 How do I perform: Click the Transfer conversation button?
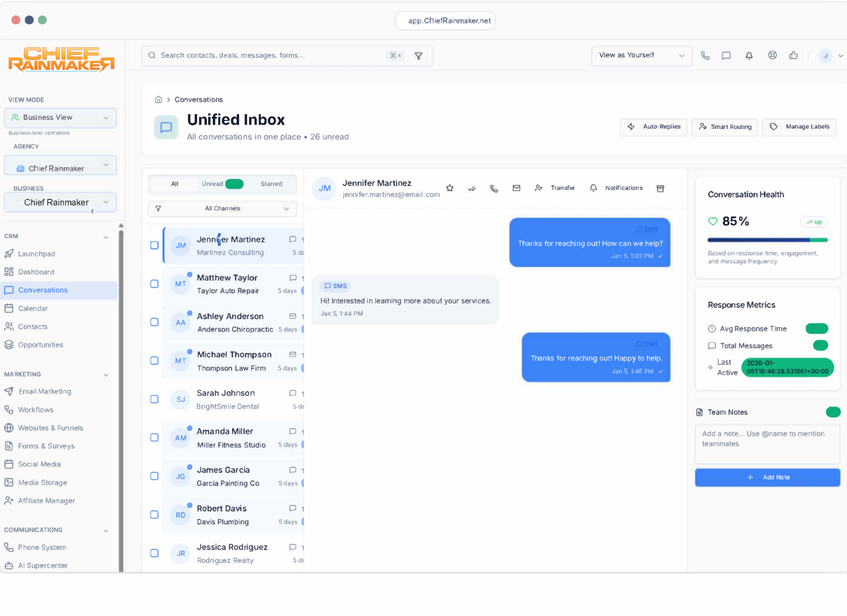pos(554,188)
